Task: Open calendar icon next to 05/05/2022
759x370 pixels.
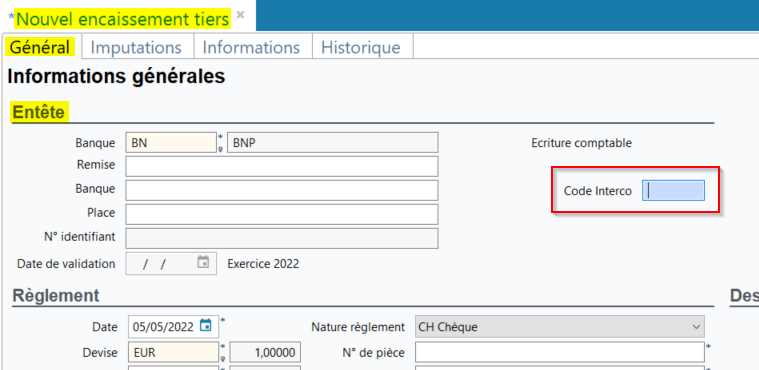Action: (206, 325)
